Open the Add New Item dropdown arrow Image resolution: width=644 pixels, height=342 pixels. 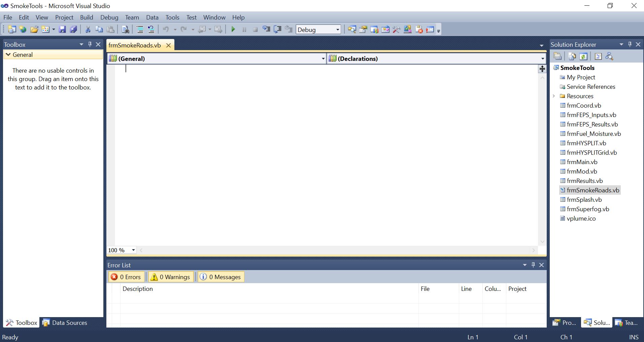[x=53, y=30]
